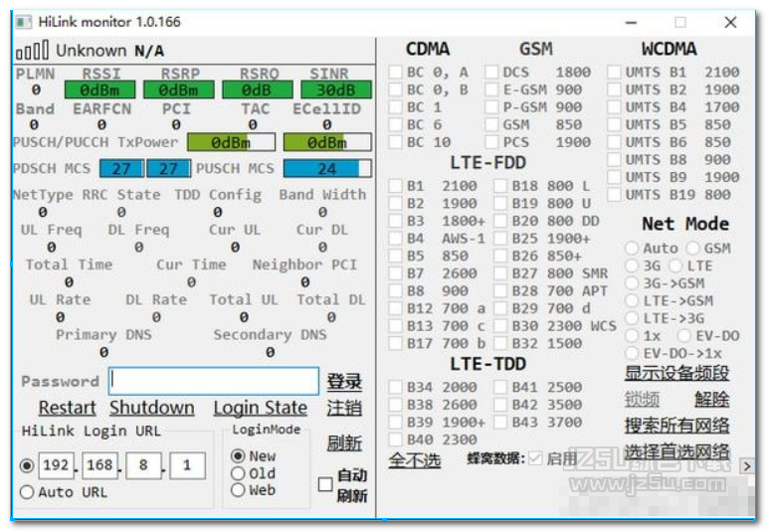Click the SINR 30dB indicator bar
This screenshot has height=532, width=767.
point(336,89)
